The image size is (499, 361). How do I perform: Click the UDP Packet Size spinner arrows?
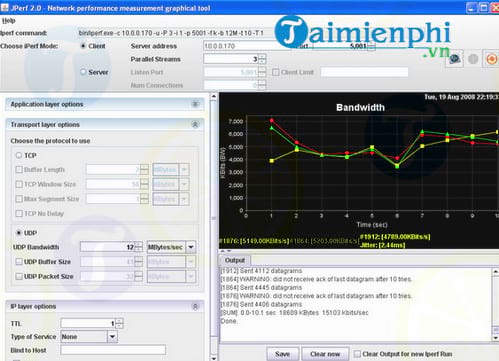[x=139, y=276]
